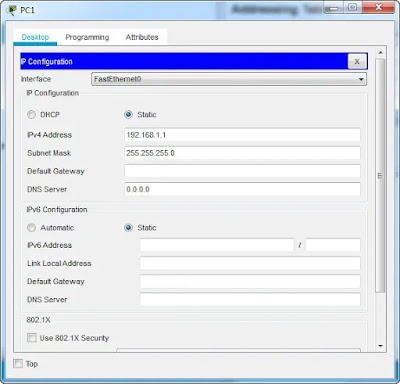The width and height of the screenshot is (400, 384).
Task: Select the IPv6 Static radio button
Action: (x=128, y=228)
